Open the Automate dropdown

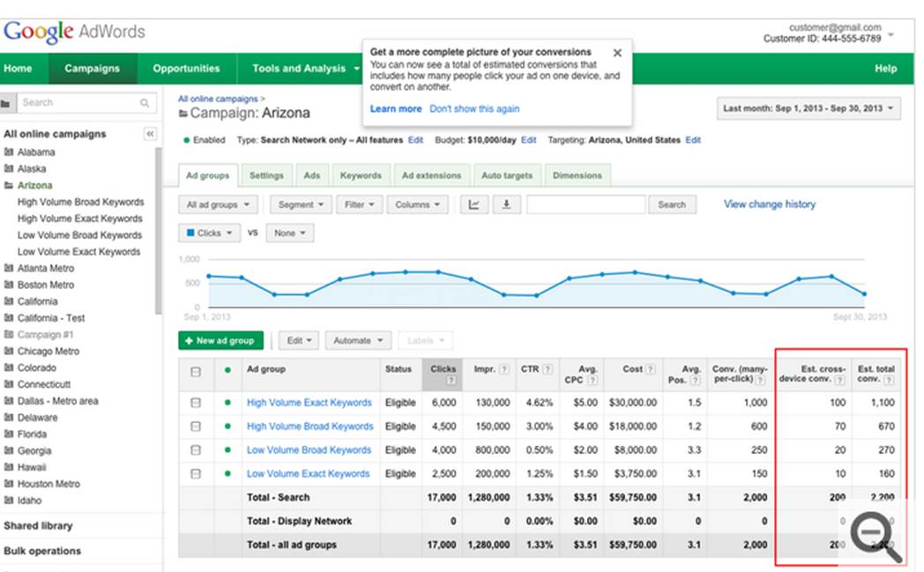point(358,340)
